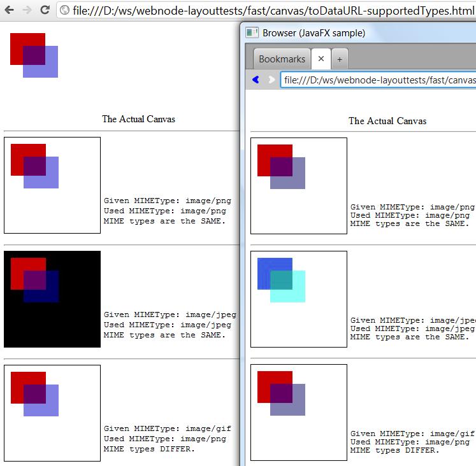Focus the Chrome address bar

(x=268, y=10)
